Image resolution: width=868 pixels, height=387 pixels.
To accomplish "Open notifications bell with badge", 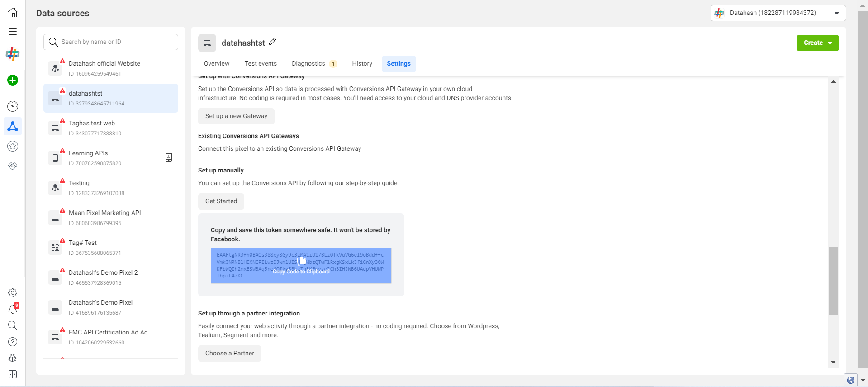I will (13, 309).
